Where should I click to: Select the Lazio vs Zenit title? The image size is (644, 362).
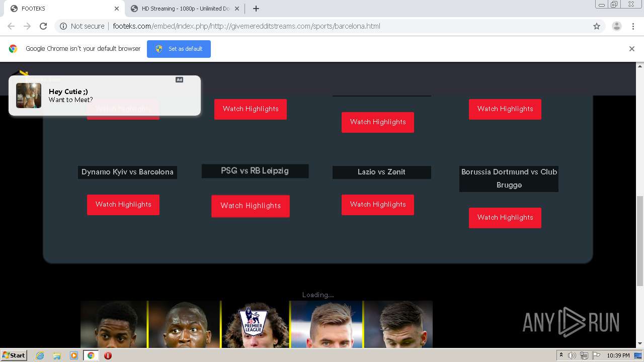click(382, 172)
